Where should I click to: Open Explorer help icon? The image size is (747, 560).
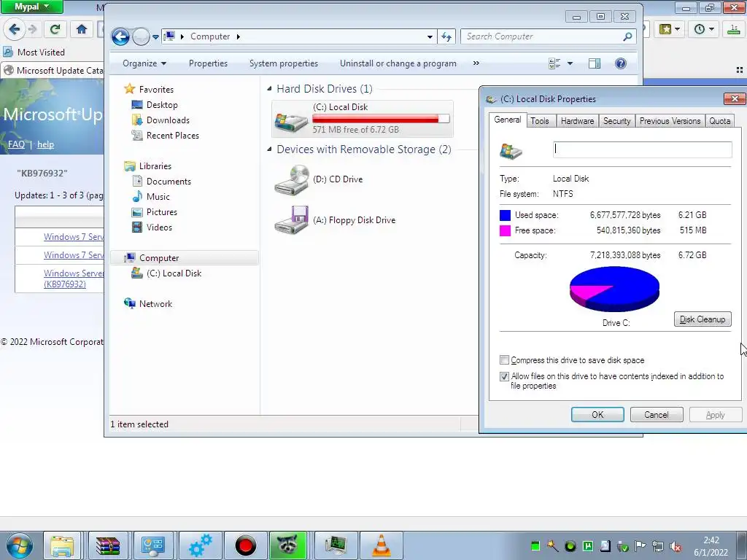[x=621, y=63]
